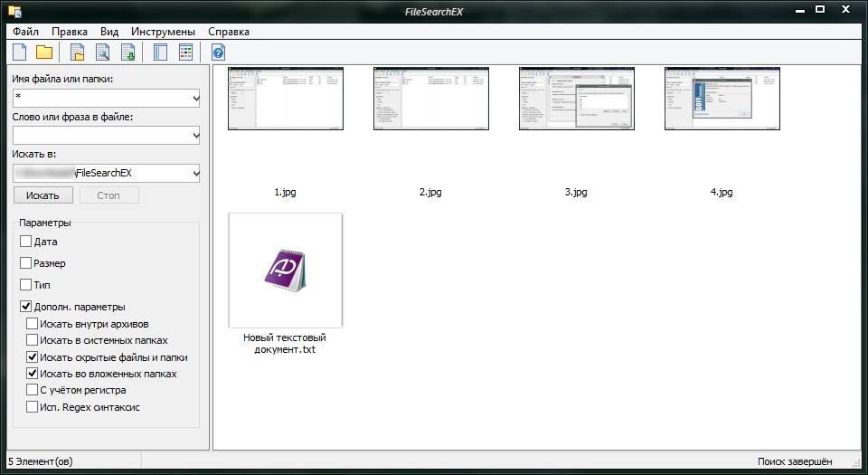Open the Файл menu

tap(25, 32)
